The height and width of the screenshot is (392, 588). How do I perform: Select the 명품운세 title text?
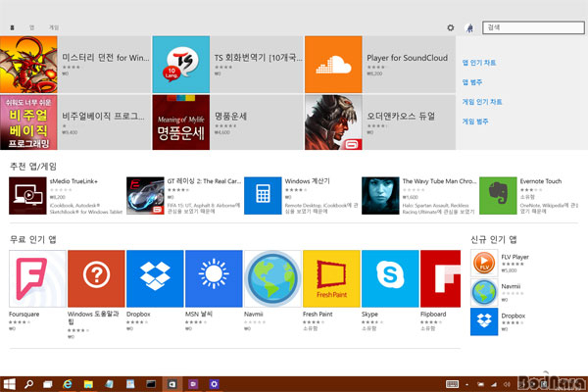(230, 116)
